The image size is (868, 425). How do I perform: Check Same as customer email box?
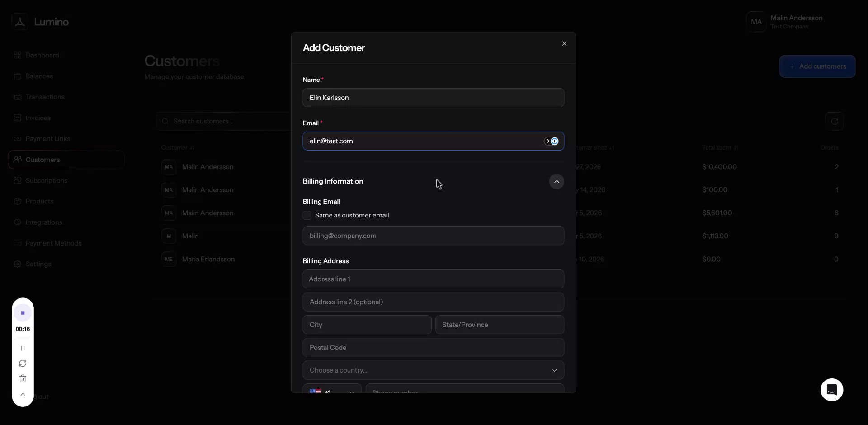(307, 216)
